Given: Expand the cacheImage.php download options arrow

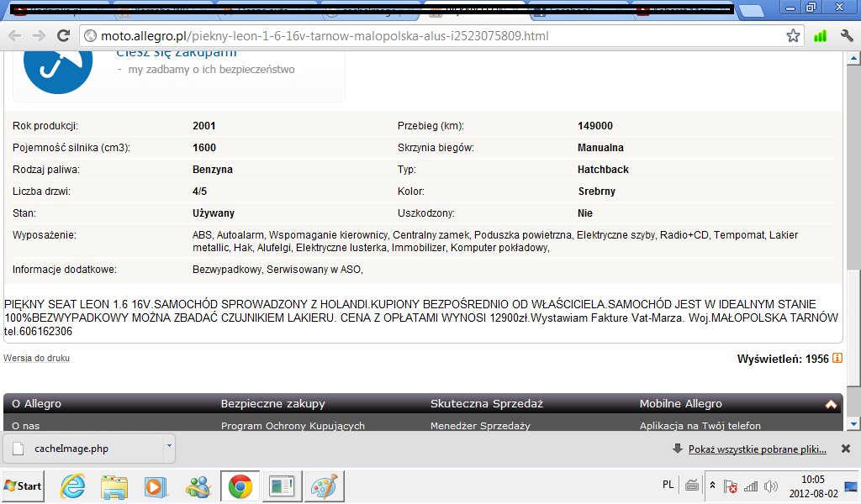Looking at the screenshot, I should (x=169, y=446).
